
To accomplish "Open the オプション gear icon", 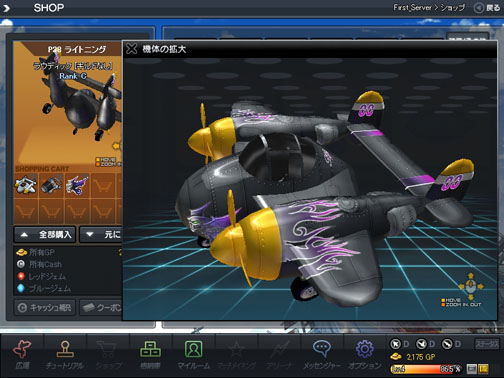I will coord(364,349).
